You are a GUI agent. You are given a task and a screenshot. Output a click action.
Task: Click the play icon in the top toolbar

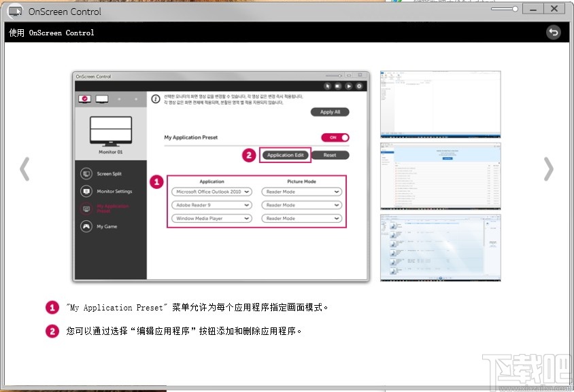(x=348, y=86)
